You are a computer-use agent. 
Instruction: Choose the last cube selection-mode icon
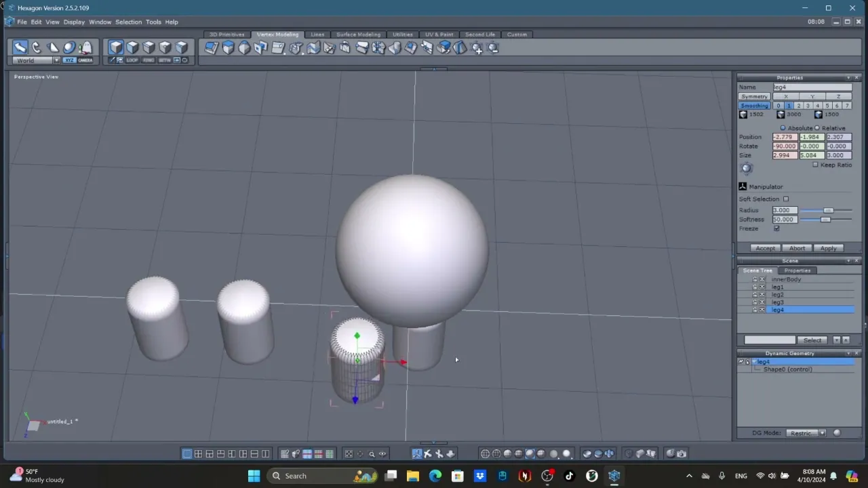point(181,47)
